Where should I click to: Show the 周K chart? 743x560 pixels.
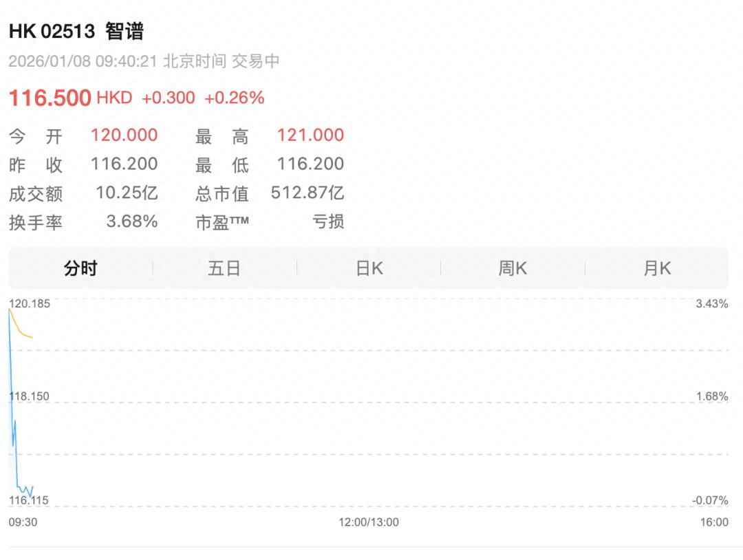point(513,268)
